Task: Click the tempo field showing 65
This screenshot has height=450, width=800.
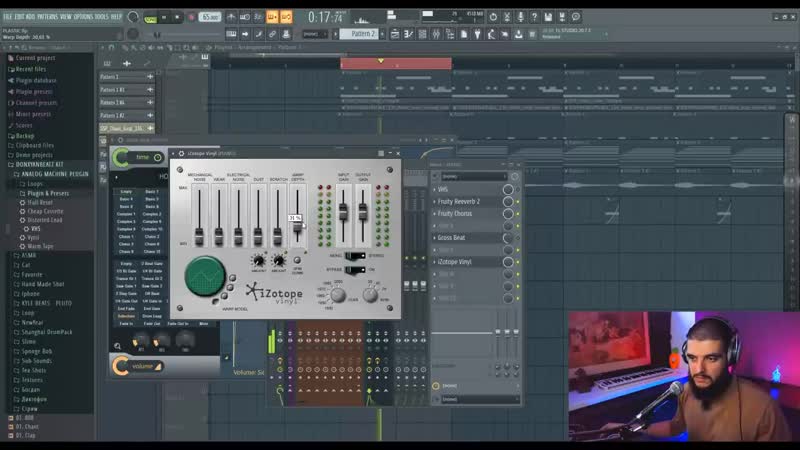Action: click(210, 17)
